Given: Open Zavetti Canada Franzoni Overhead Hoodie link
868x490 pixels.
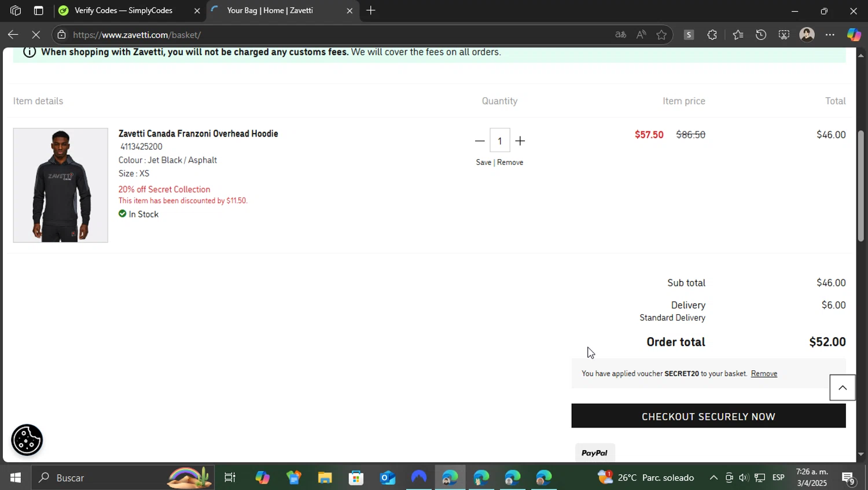Looking at the screenshot, I should click(x=198, y=134).
